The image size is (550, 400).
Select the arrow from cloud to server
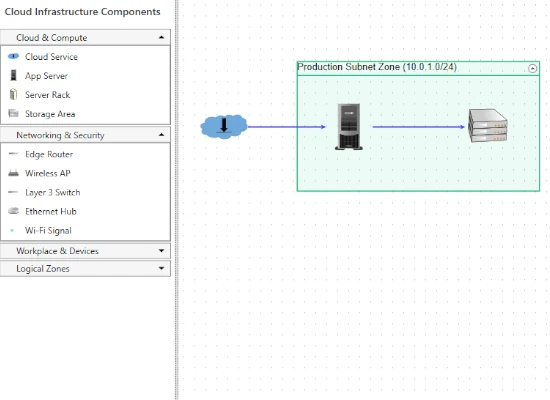point(287,127)
